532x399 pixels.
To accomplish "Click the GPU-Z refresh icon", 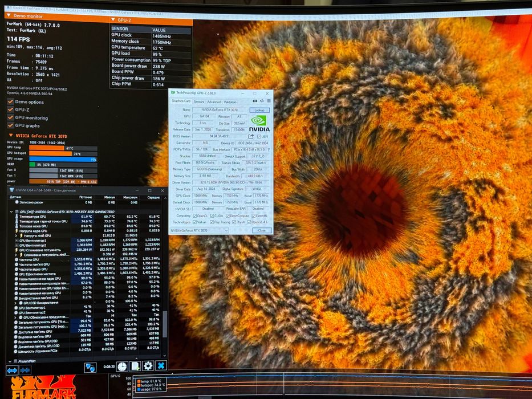I will [x=262, y=101].
